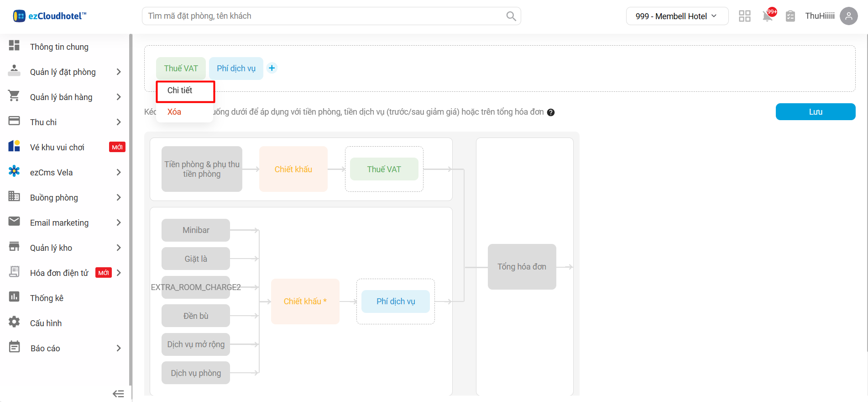Select the Tổng hóa đơn block
The height and width of the screenshot is (402, 868).
tap(522, 267)
